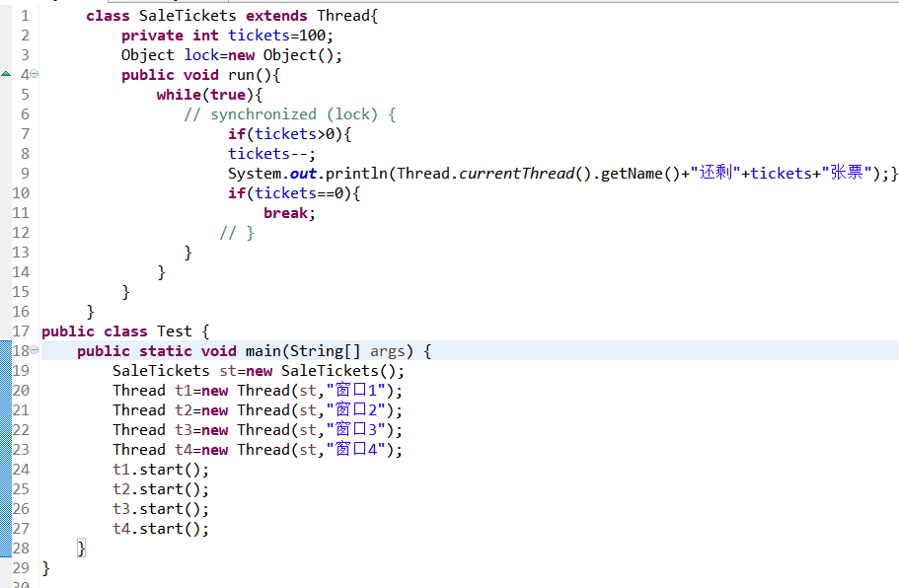Click 'public class Test {' declaration
The image size is (899, 588).
coord(125,331)
